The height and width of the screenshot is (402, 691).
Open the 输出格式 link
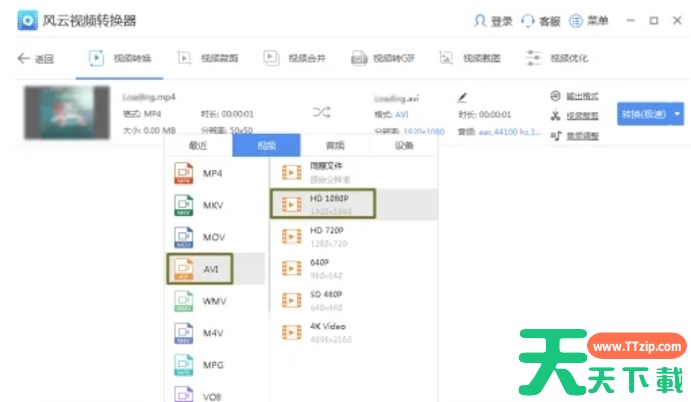[582, 96]
